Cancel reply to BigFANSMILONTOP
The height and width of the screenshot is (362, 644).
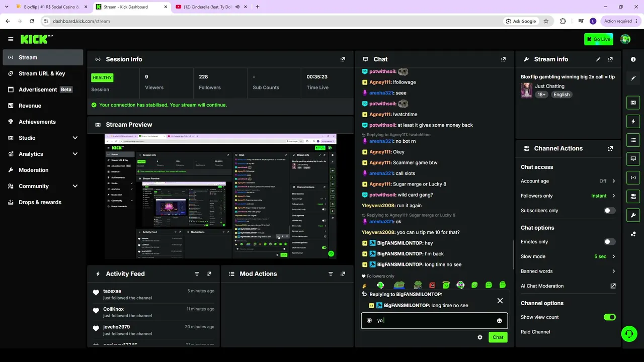500,301
